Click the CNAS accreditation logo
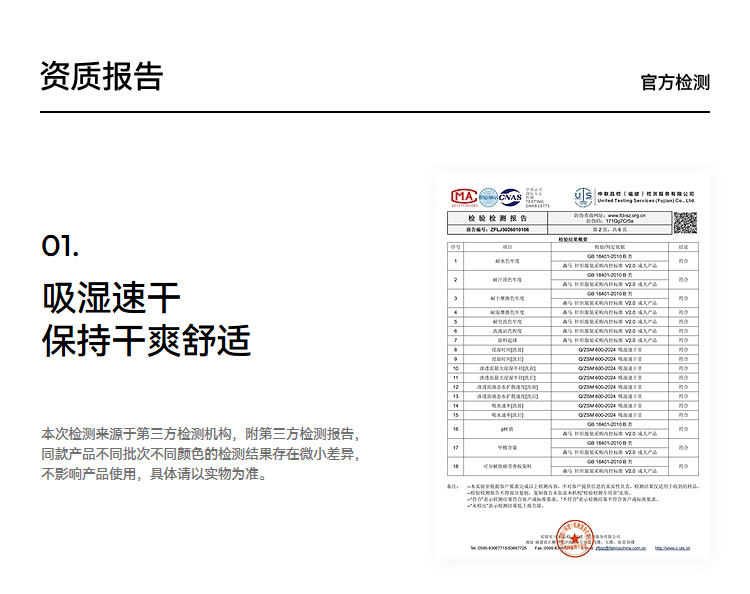750x594 pixels. (510, 198)
